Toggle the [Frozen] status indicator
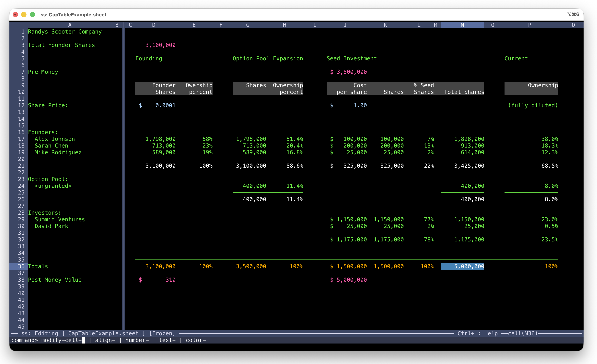597x364 pixels. coord(162,333)
